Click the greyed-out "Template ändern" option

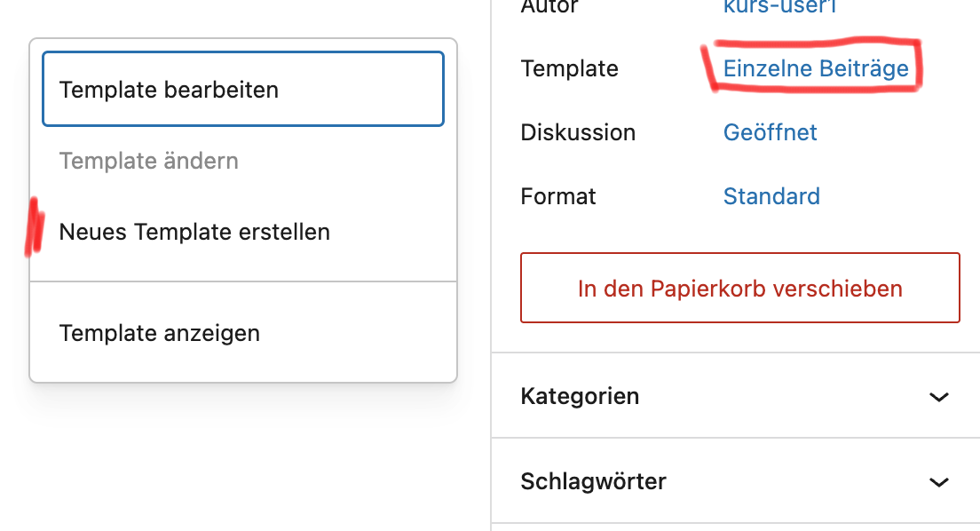148,161
